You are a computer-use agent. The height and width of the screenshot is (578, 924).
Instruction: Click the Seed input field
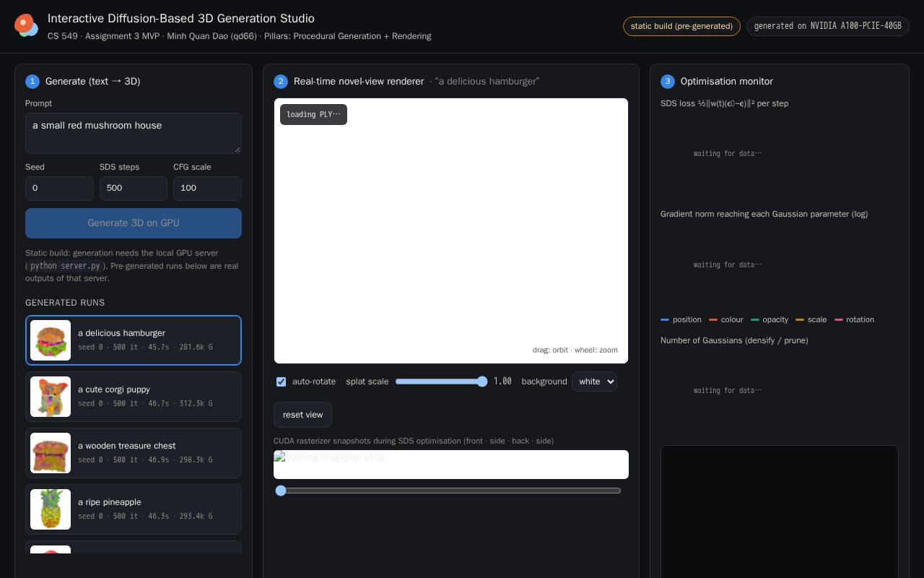coord(59,188)
